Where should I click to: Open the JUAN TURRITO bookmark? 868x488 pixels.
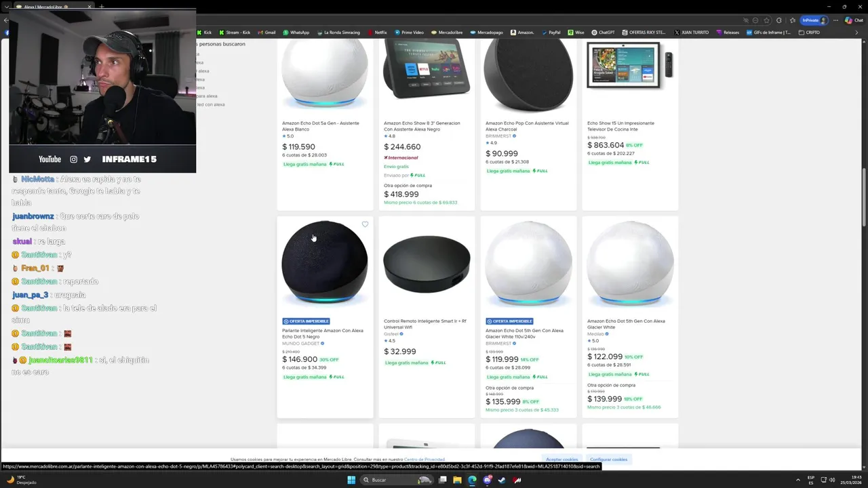[x=691, y=33]
